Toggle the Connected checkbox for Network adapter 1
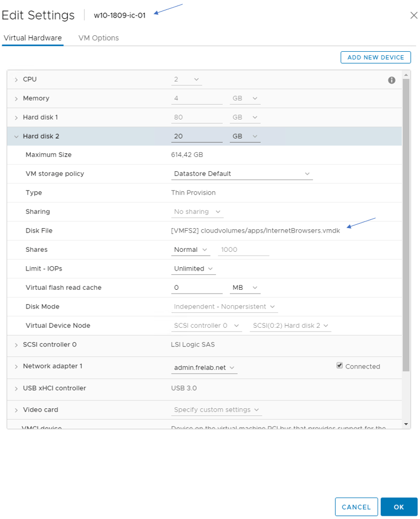This screenshot has height=519, width=420. 340,365
